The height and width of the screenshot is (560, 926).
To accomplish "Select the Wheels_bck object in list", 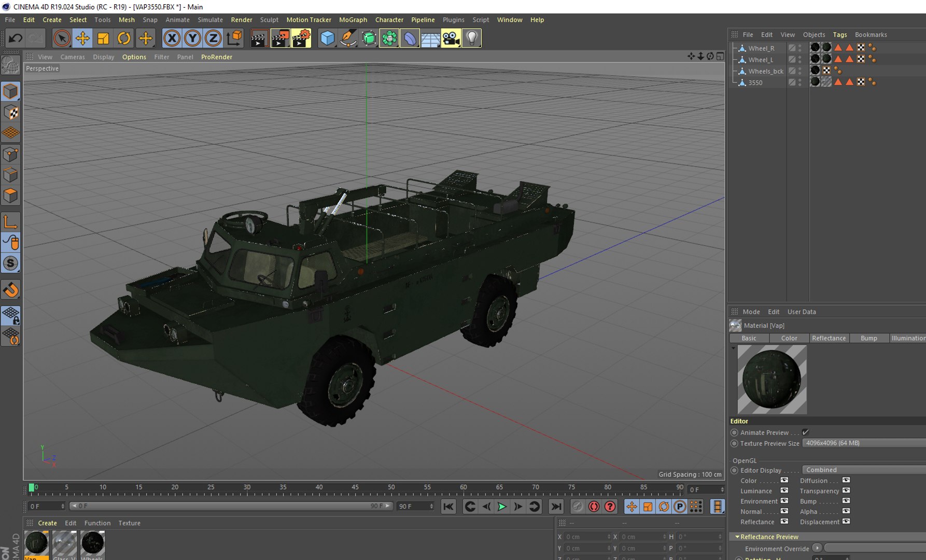I will point(766,71).
